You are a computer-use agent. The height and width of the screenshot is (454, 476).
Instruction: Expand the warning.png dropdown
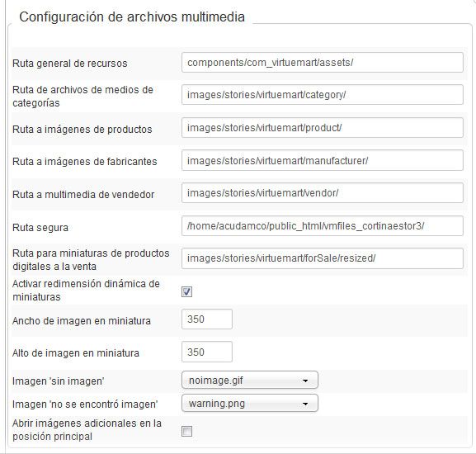[x=250, y=404]
